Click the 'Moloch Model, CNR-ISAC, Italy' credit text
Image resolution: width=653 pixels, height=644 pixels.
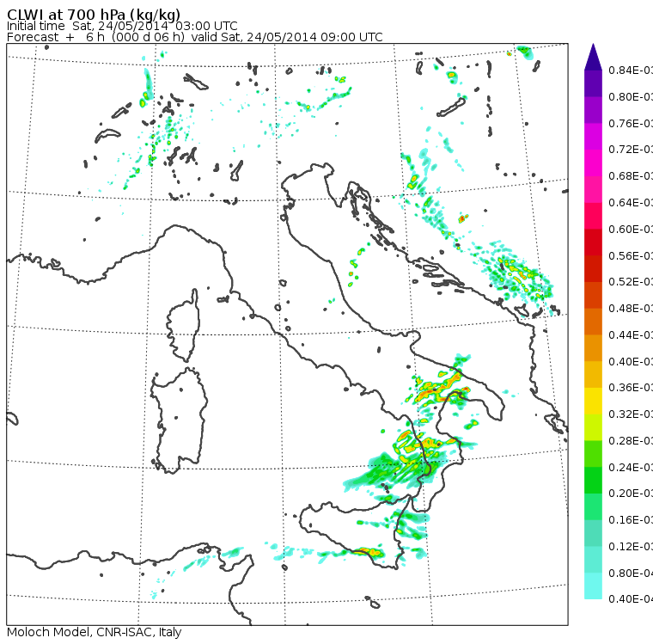(x=95, y=632)
